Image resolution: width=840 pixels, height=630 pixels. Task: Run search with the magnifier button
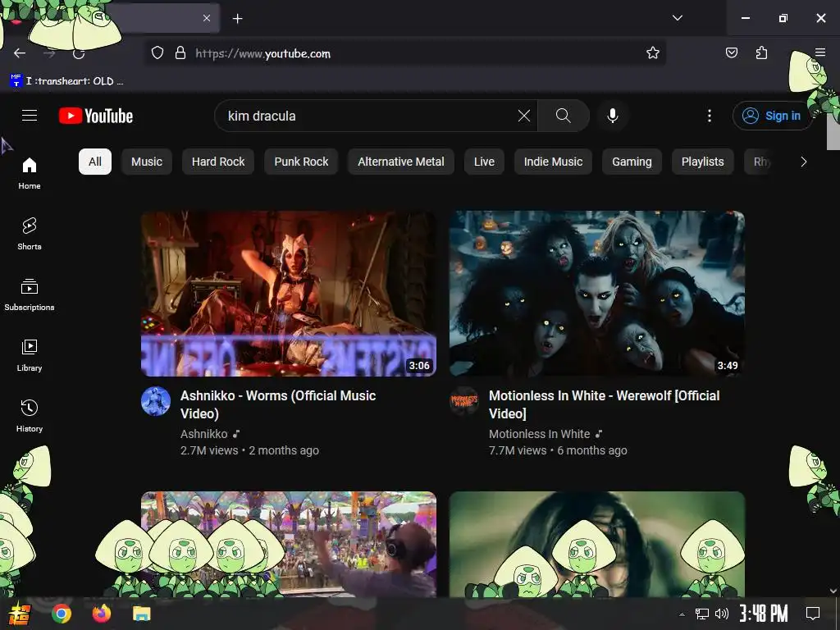click(563, 116)
